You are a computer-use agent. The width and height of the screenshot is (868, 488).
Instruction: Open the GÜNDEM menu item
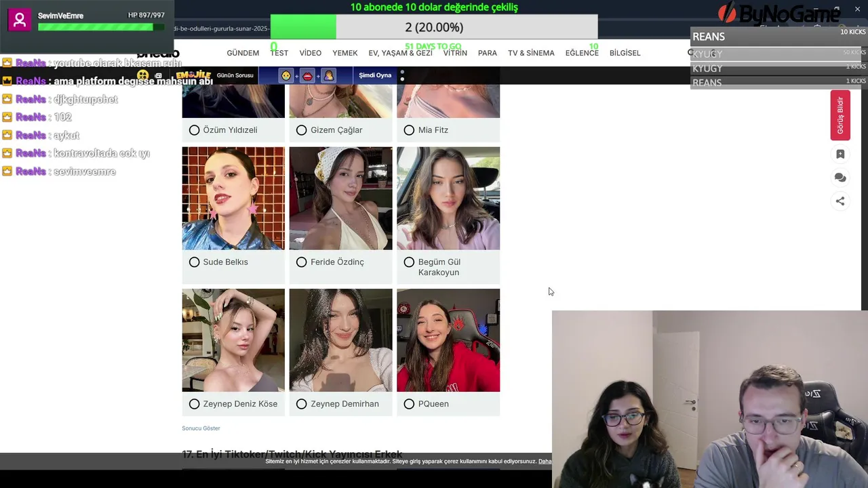click(243, 53)
